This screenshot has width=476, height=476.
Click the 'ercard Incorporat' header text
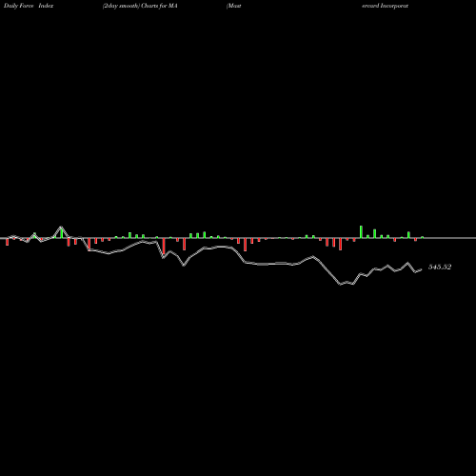click(x=385, y=6)
